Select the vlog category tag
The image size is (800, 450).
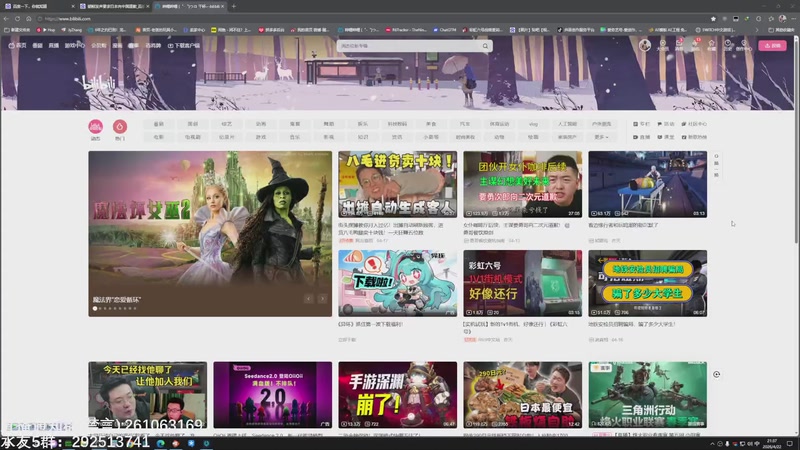[x=533, y=124]
